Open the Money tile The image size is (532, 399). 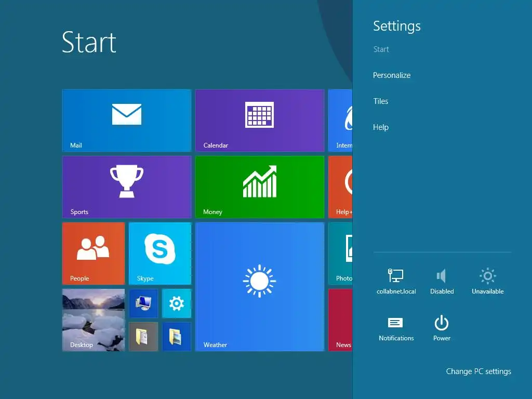[260, 187]
